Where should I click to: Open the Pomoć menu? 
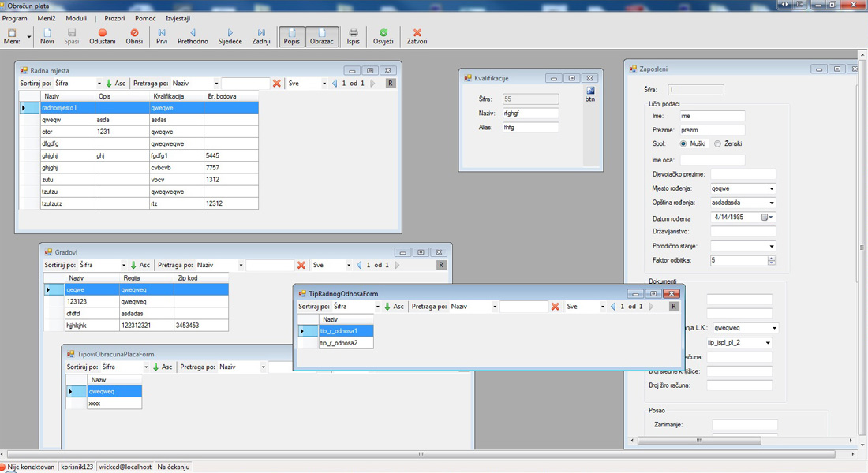[146, 18]
